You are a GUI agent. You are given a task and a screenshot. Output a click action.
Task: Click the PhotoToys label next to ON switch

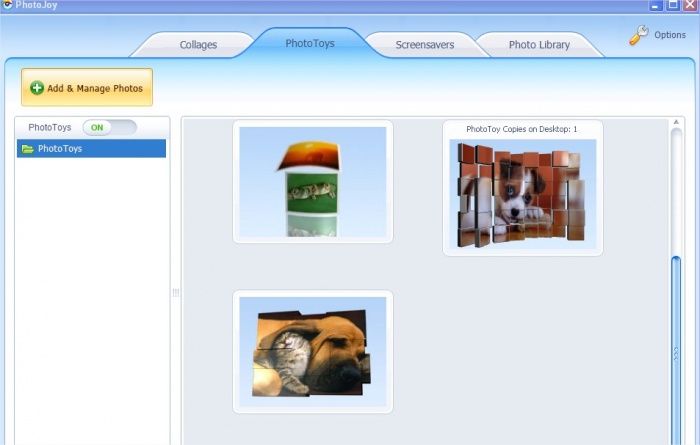pyautogui.click(x=50, y=128)
